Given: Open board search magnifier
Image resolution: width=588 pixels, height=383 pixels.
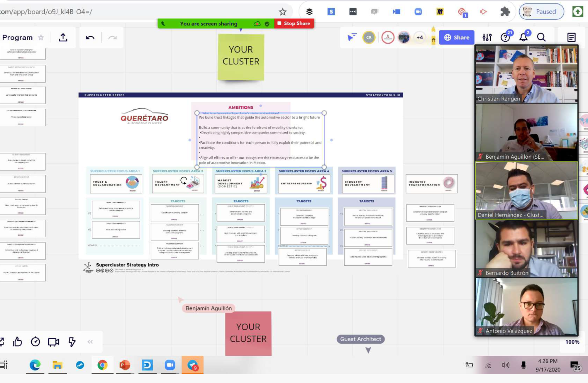Looking at the screenshot, I should tap(541, 38).
